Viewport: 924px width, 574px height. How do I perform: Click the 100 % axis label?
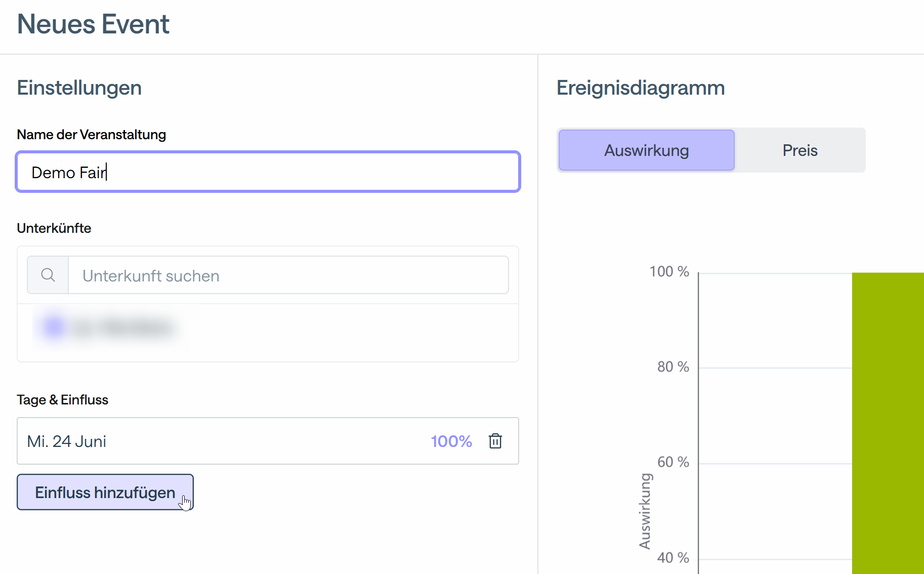[669, 272]
